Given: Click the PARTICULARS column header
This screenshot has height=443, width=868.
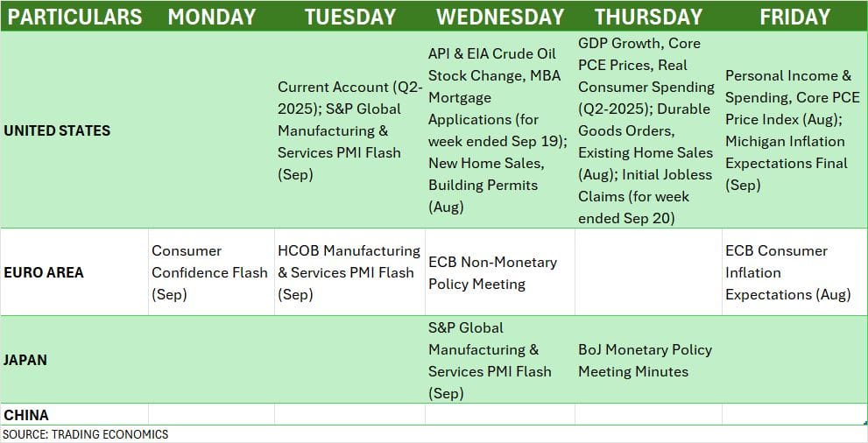Looking at the screenshot, I should (74, 17).
